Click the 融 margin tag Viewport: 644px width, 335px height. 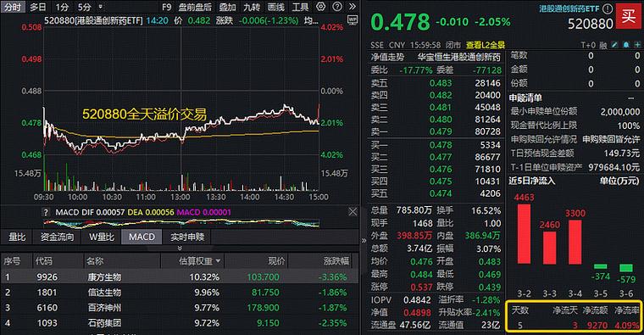click(603, 45)
